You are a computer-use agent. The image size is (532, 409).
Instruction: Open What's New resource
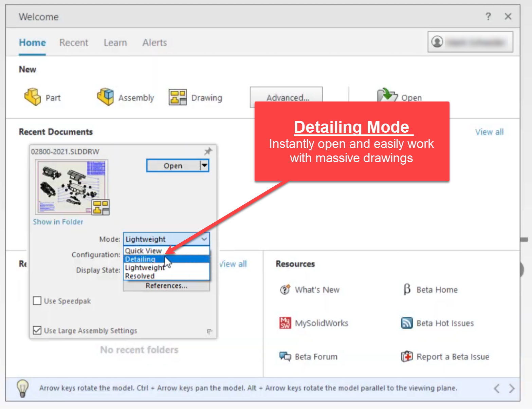309,290
